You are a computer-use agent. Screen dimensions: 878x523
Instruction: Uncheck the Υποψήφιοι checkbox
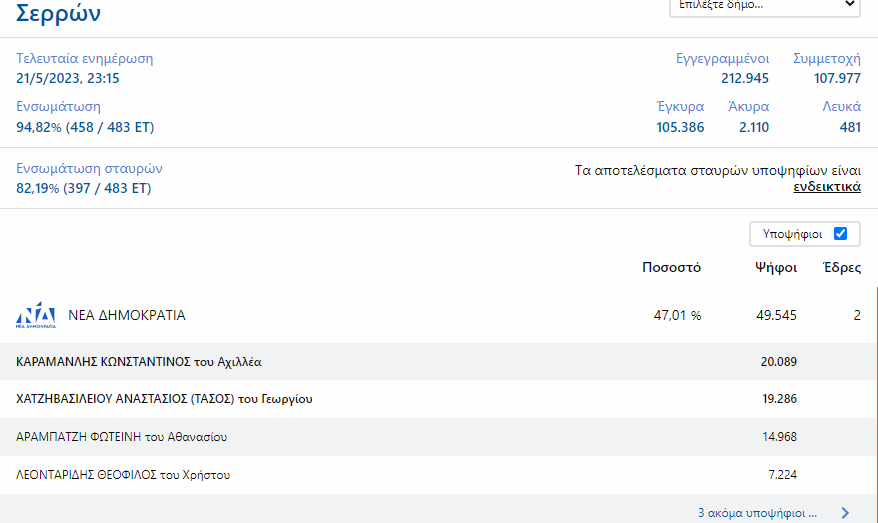pos(840,234)
